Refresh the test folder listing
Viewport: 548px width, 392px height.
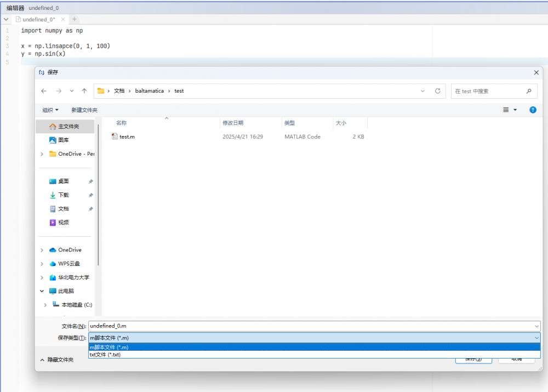pyautogui.click(x=437, y=91)
